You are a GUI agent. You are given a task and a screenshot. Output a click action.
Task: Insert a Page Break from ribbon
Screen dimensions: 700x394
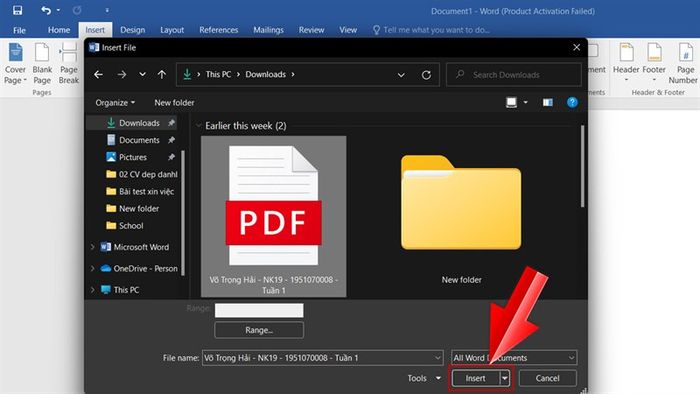68,64
